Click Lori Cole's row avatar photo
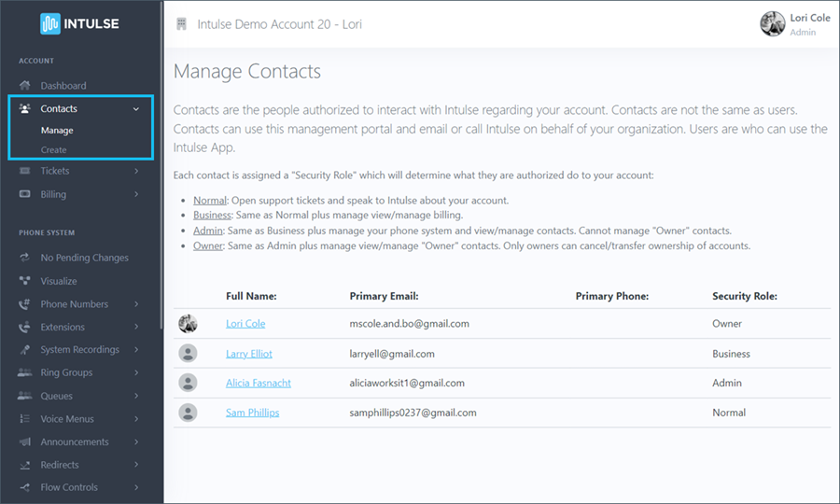The image size is (840, 504). click(188, 324)
